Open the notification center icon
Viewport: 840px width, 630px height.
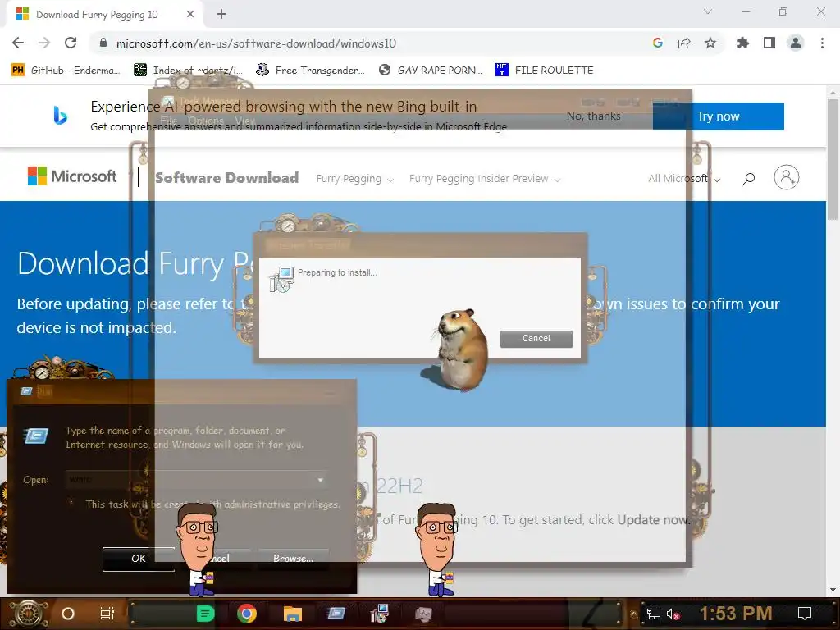point(805,614)
